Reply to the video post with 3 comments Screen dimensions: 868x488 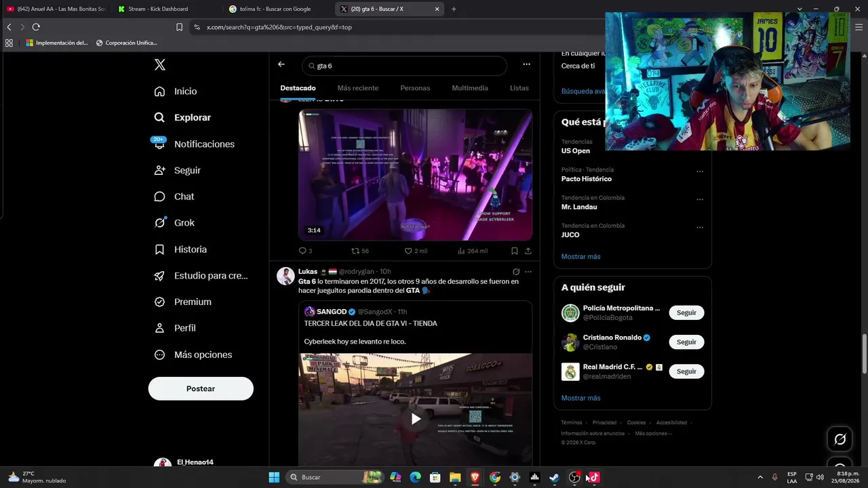[x=305, y=251]
